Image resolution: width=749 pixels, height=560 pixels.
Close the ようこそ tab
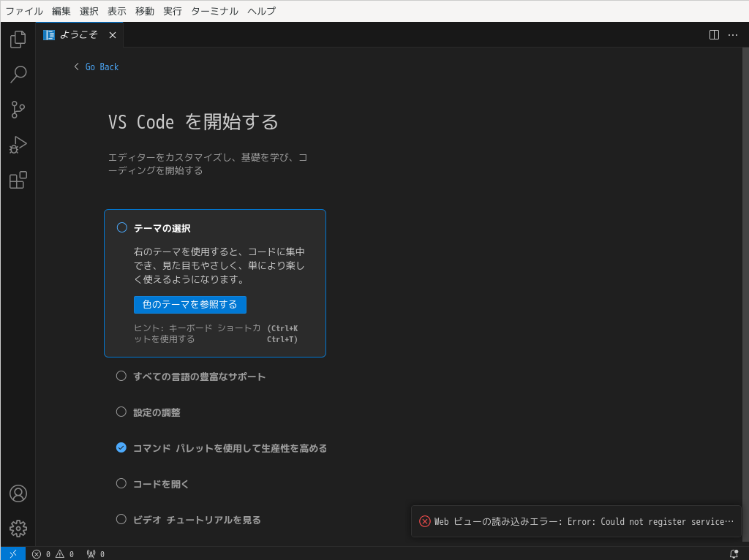tap(113, 35)
